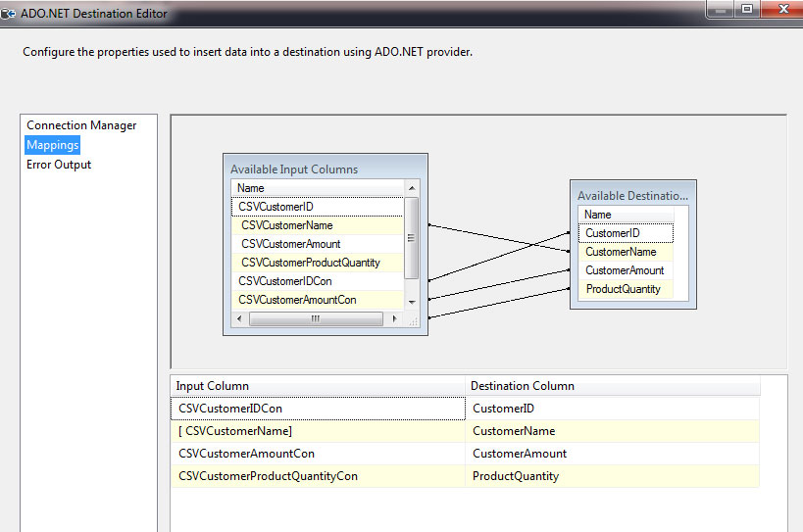Viewport: 803px width, 532px height.
Task: Select CSVCustomerAmount in Available Input Columns
Action: tap(318, 244)
